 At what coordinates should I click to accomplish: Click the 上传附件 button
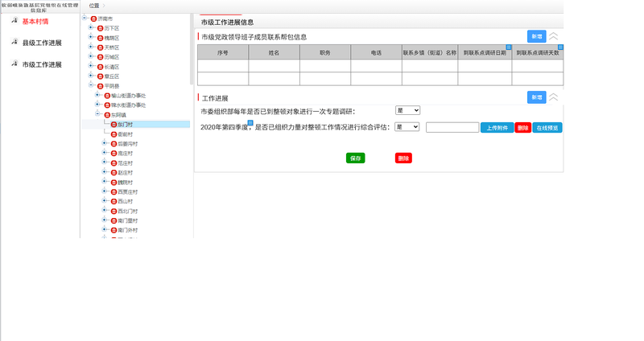click(496, 128)
